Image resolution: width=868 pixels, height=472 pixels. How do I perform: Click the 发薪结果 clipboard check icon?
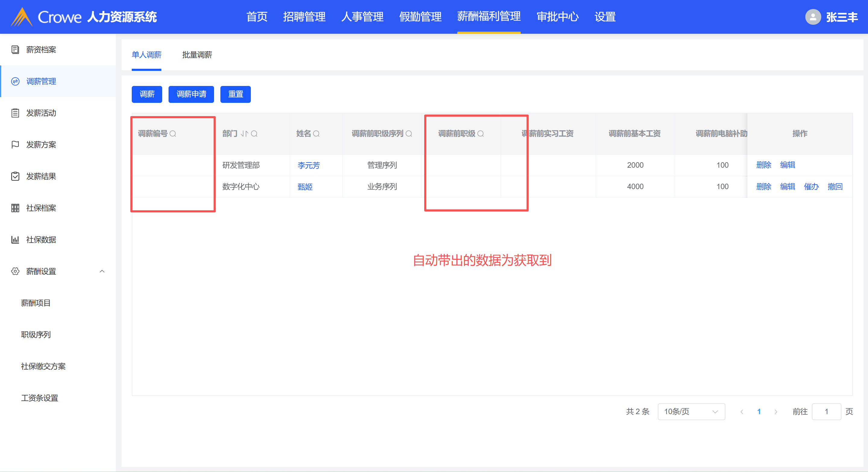pyautogui.click(x=15, y=176)
